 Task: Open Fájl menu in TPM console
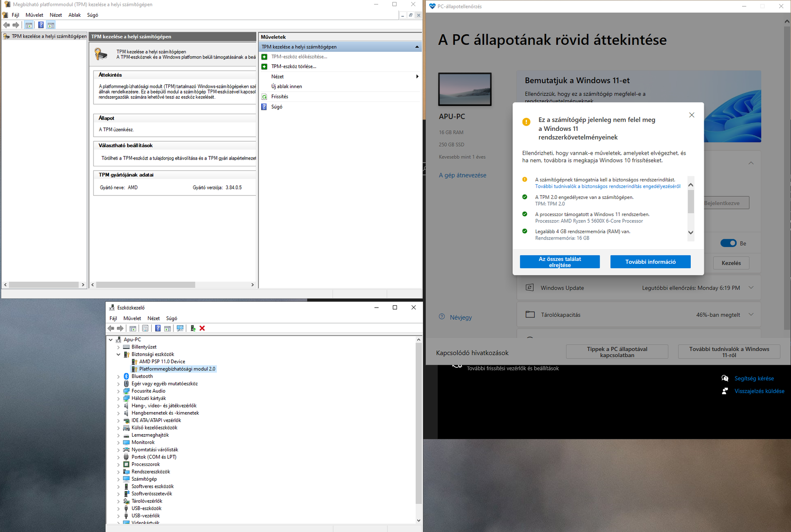(x=15, y=15)
